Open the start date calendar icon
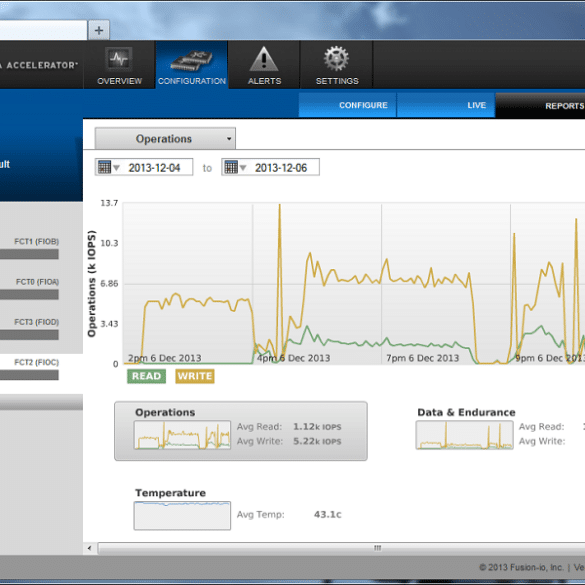Image resolution: width=585 pixels, height=585 pixels. pos(104,167)
